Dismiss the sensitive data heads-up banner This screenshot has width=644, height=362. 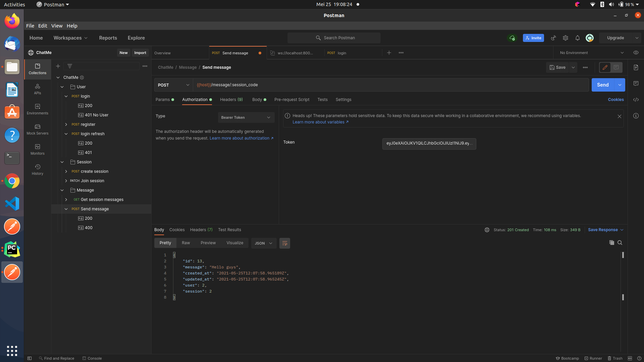coord(620,116)
